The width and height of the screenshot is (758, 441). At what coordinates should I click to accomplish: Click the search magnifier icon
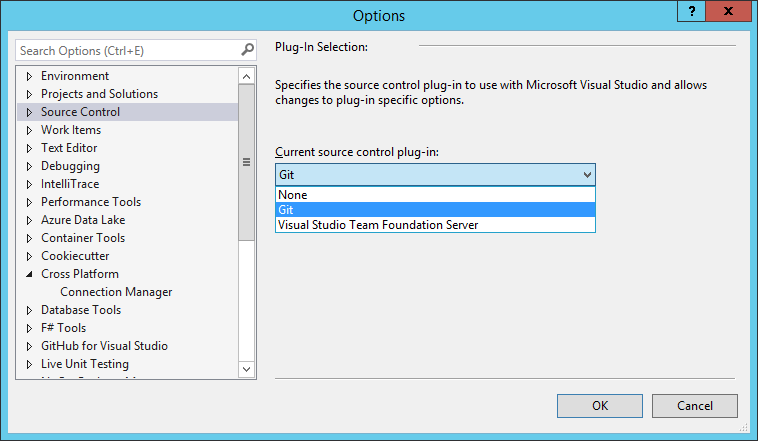point(247,49)
